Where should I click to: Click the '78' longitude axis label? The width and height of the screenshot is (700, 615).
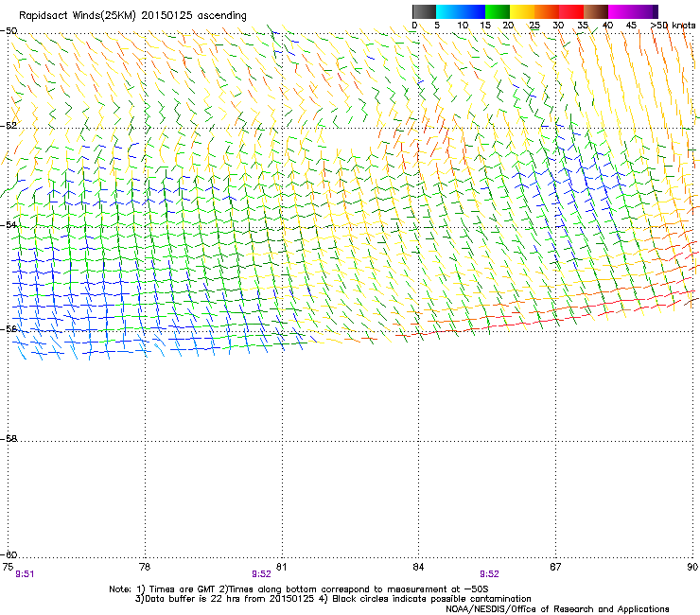click(x=145, y=567)
